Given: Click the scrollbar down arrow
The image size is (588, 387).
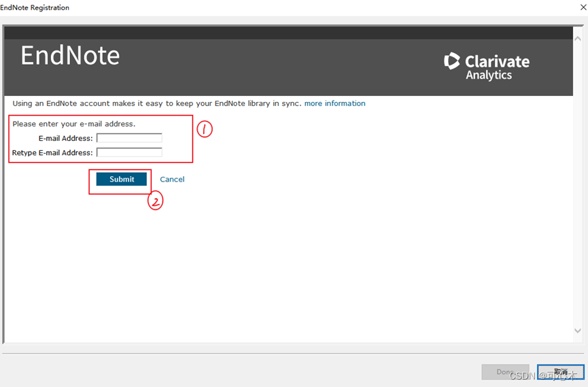Looking at the screenshot, I should (x=578, y=331).
